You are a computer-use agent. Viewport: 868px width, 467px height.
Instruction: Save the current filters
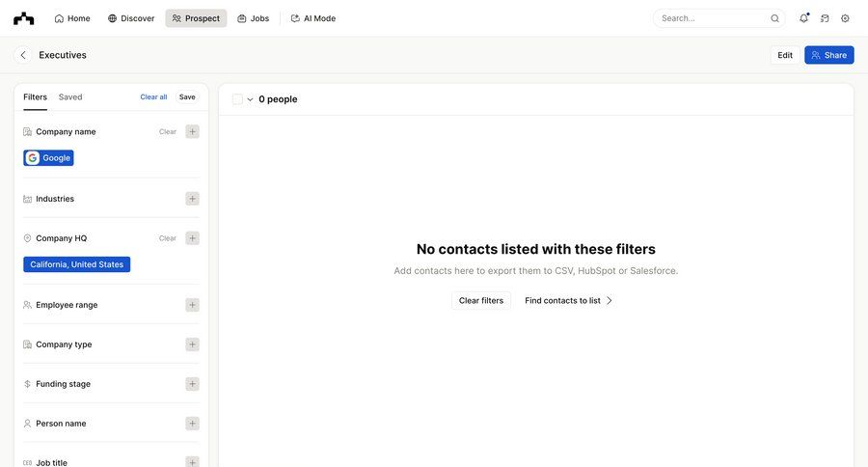coord(187,96)
